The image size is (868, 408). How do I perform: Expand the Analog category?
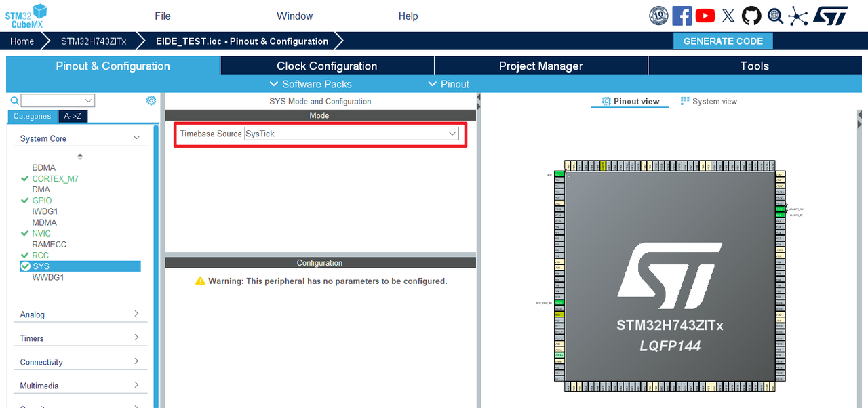tap(80, 314)
